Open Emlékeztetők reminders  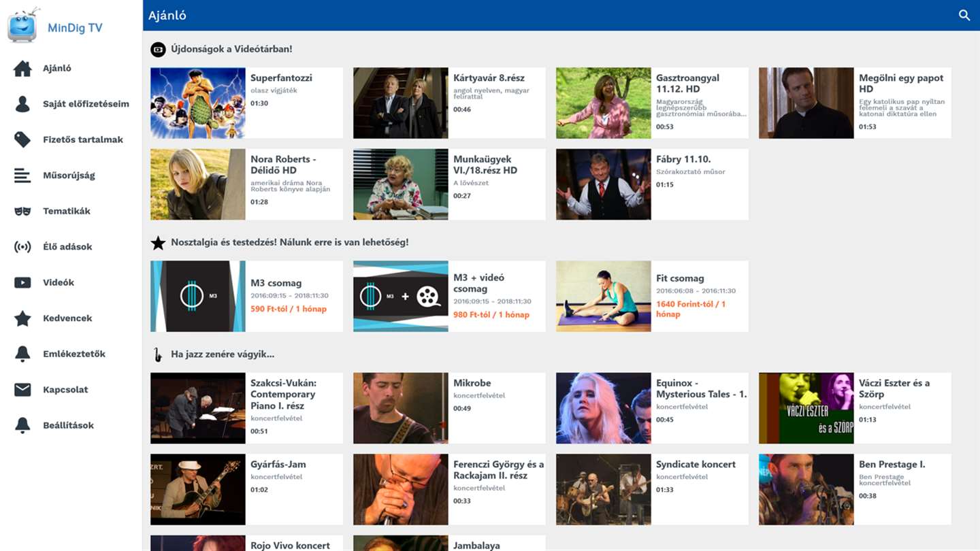[x=74, y=354]
